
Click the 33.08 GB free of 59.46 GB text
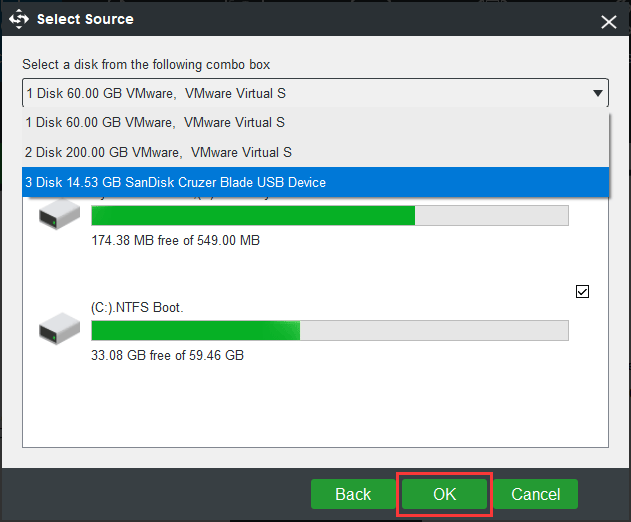coord(167,356)
